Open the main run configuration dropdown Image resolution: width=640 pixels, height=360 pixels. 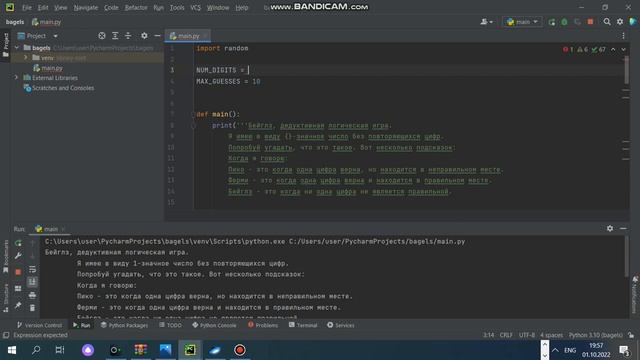click(522, 22)
